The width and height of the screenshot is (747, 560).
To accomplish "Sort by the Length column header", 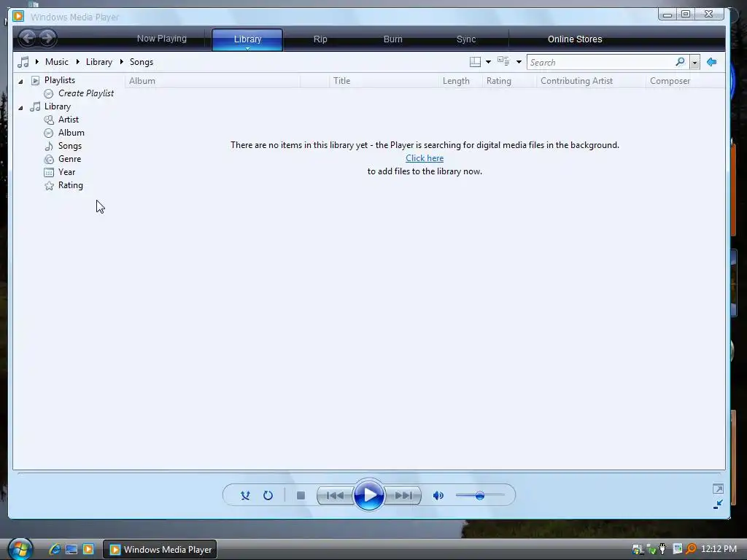I will click(x=460, y=81).
